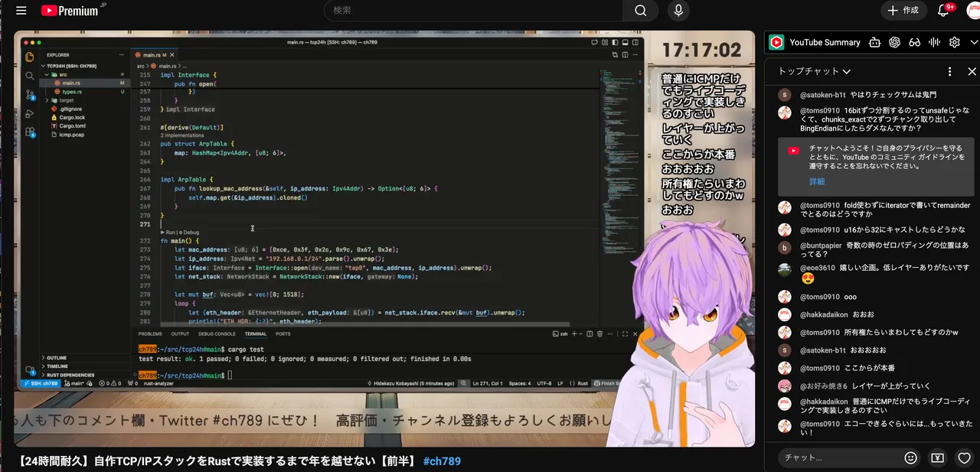Click the audio waveform icon in Summary

[x=934, y=43]
